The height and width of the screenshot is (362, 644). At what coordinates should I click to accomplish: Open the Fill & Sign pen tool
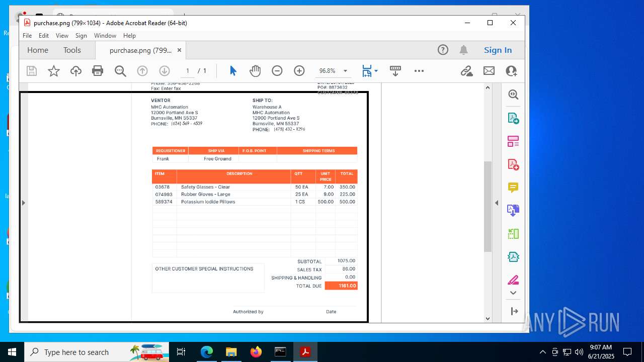[x=513, y=280]
